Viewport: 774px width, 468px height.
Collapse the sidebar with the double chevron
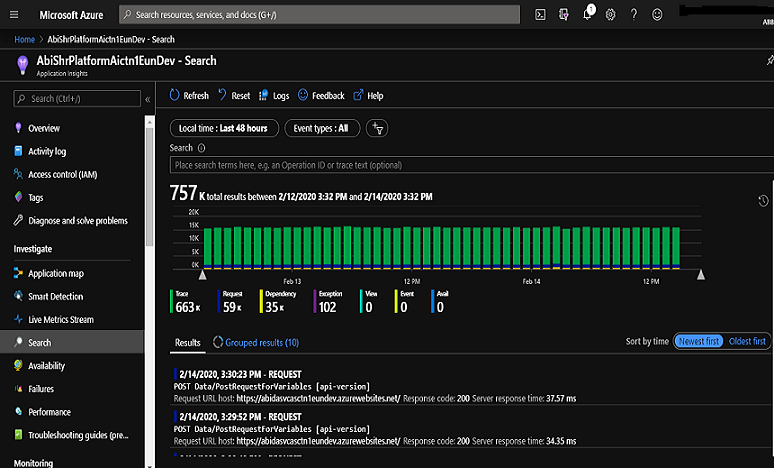(x=148, y=99)
